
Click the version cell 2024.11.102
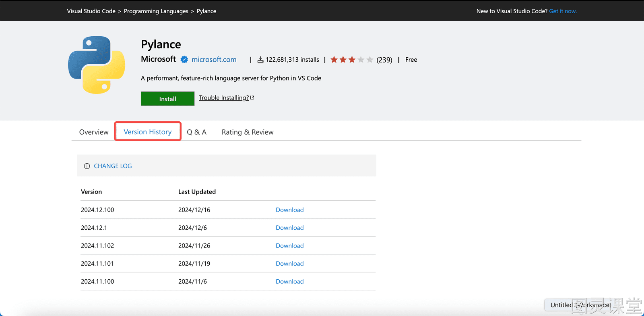point(97,246)
